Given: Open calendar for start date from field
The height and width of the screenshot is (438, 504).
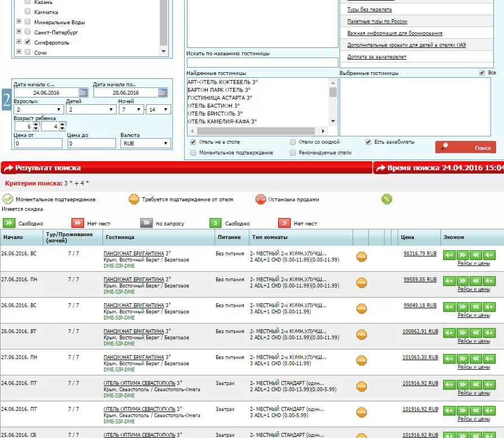Looking at the screenshot, I should coord(83,92).
